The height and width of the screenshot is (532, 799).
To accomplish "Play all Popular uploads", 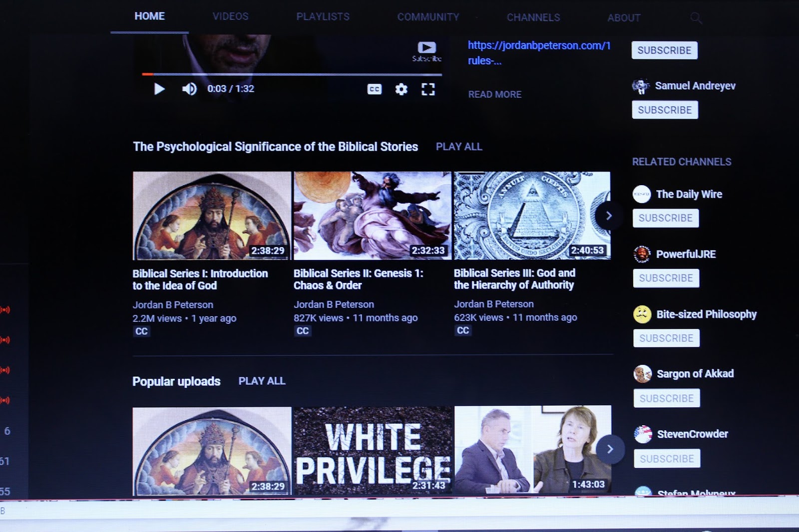I will (x=262, y=381).
